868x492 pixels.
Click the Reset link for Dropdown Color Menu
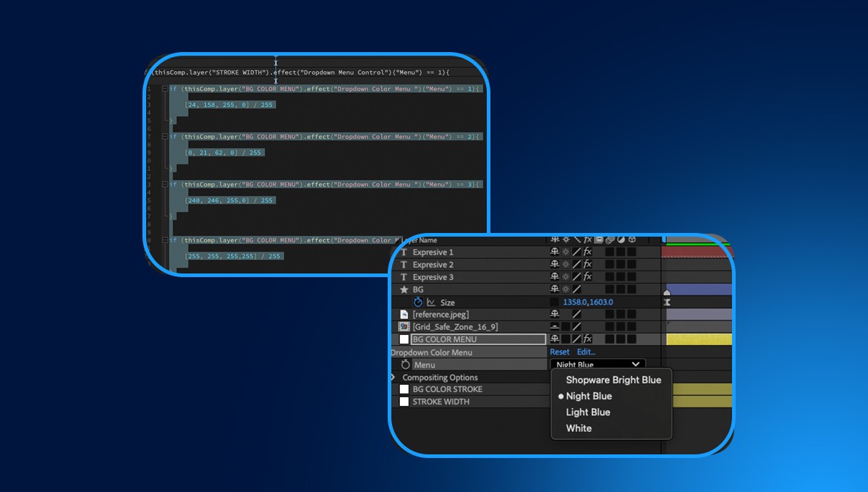(560, 352)
